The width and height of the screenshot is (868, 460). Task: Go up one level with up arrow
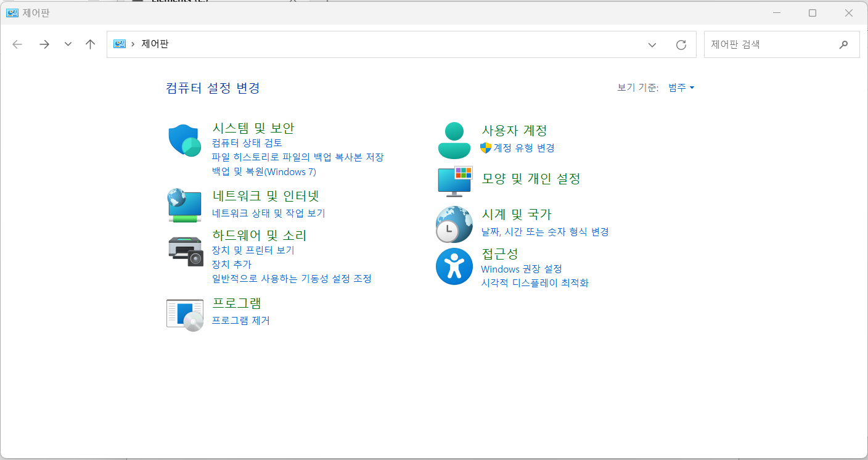(x=91, y=44)
